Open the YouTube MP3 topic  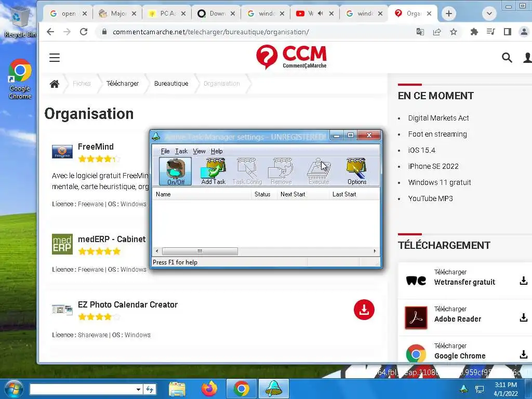430,198
